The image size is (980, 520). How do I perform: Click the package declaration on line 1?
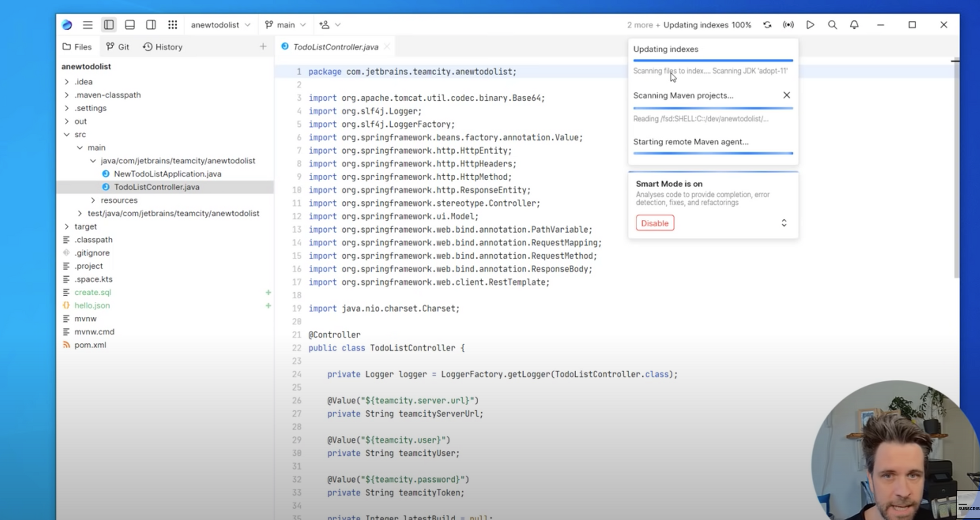coord(412,71)
